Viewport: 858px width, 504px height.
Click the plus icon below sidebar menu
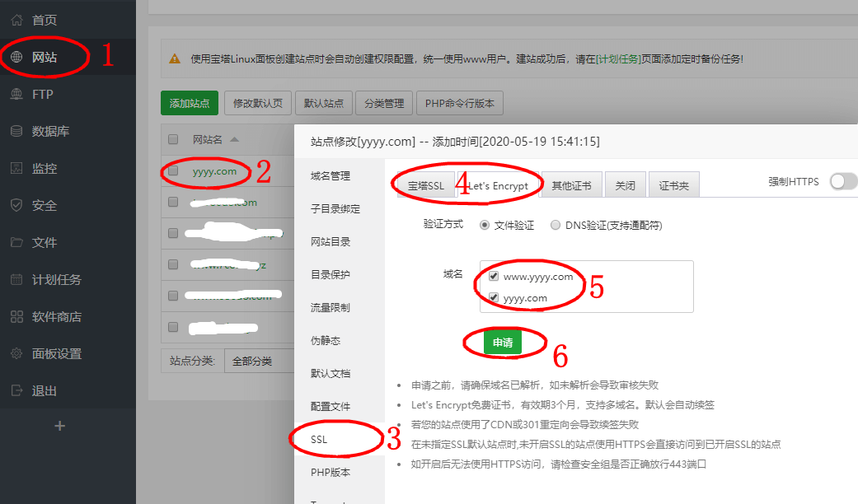60,426
